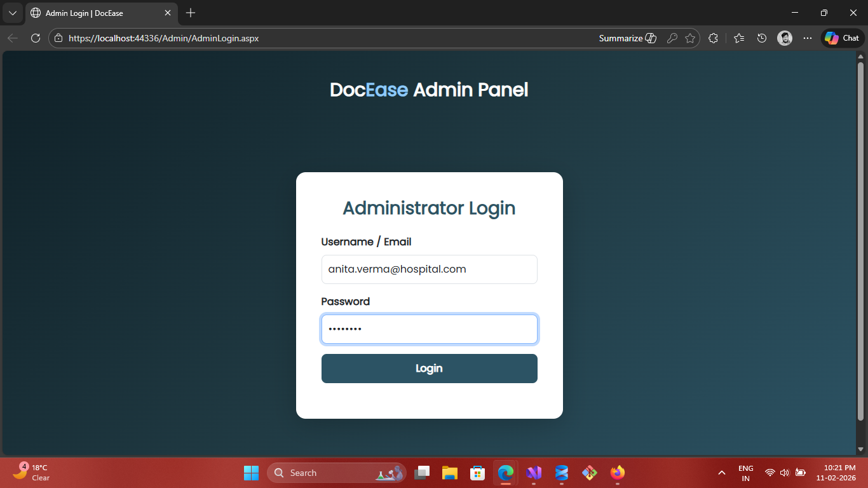This screenshot has width=868, height=488.
Task: Open the Summarize page feature
Action: 627,38
